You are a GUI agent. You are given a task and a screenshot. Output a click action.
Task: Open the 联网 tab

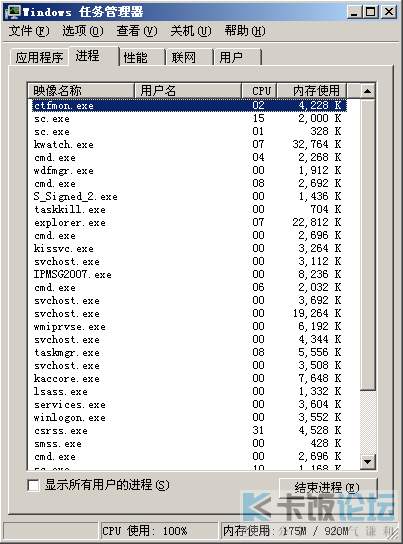coord(189,57)
